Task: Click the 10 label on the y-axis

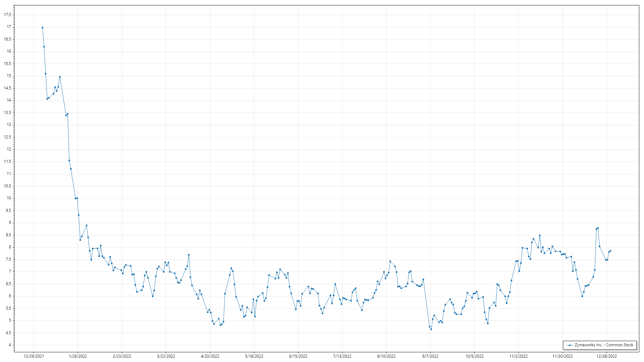Action: tap(9, 198)
